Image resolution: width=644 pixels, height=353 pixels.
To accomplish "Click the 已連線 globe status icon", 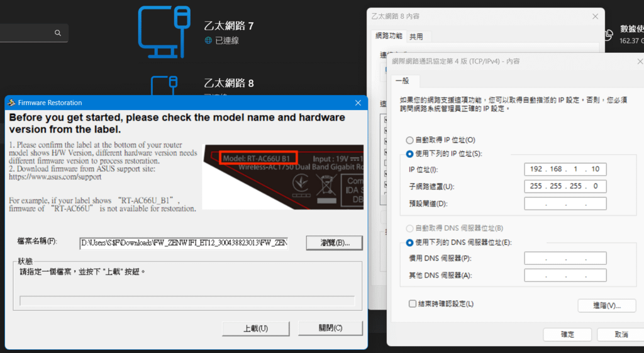I will 208,40.
